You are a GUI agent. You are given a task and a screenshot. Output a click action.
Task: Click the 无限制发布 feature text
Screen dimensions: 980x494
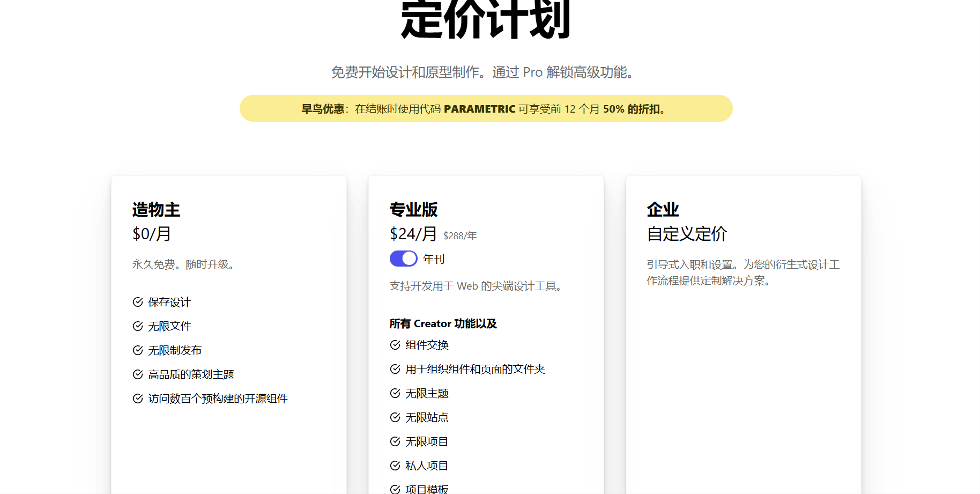175,350
